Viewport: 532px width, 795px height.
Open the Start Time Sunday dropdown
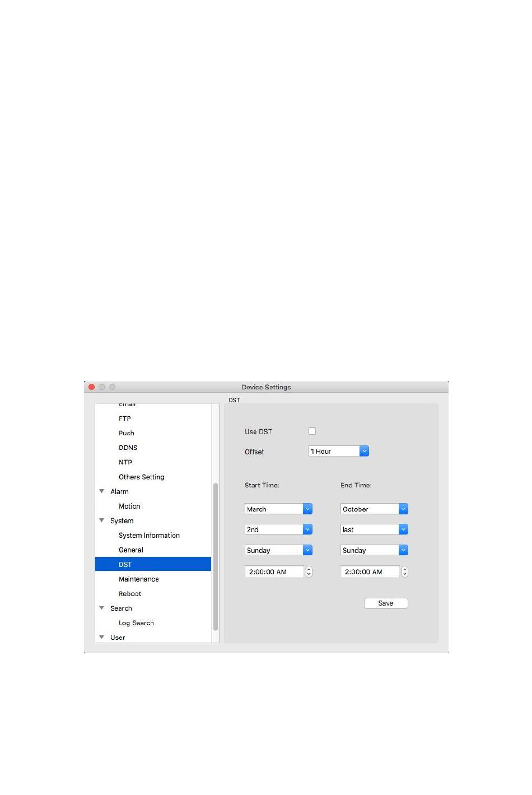pyautogui.click(x=278, y=550)
